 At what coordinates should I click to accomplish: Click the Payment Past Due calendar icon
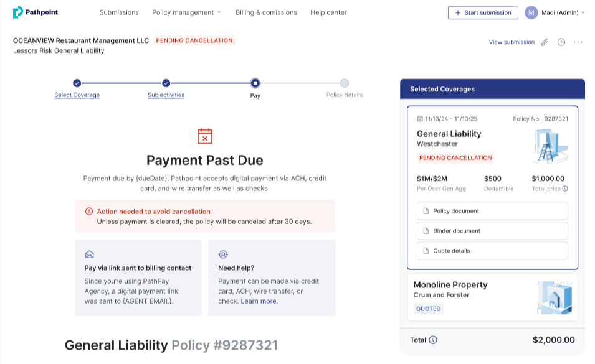coord(204,136)
